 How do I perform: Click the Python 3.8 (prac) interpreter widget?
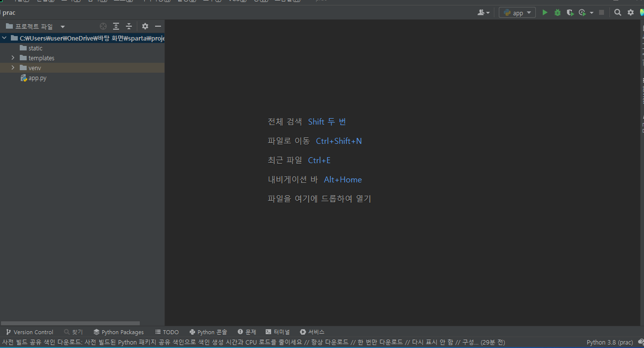(x=609, y=342)
